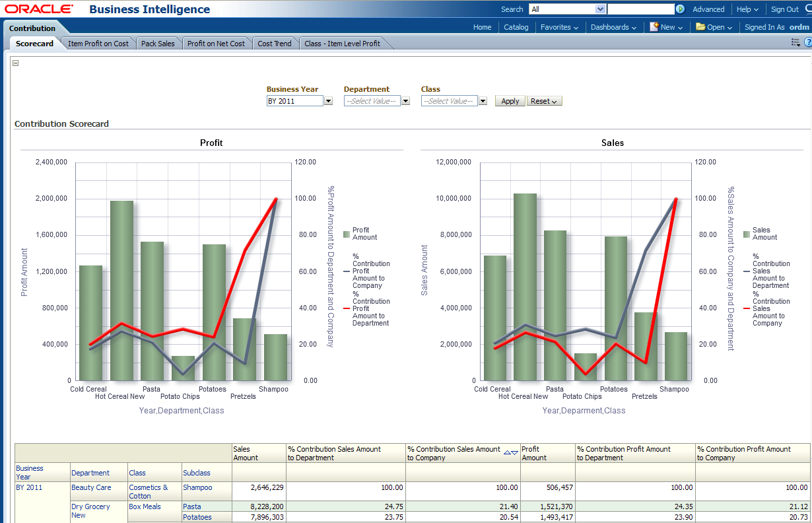
Task: Click the Open folder icon
Action: (x=700, y=27)
